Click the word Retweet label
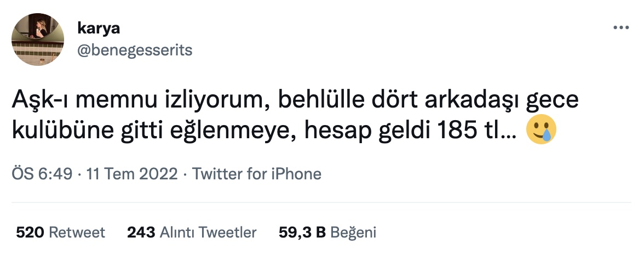This screenshot has width=644, height=260. point(77,233)
